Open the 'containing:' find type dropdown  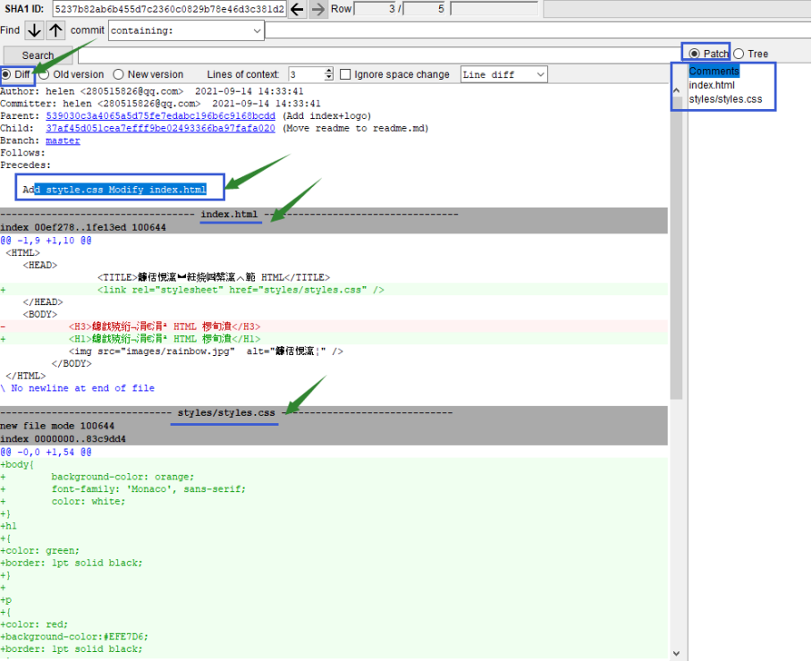(186, 30)
